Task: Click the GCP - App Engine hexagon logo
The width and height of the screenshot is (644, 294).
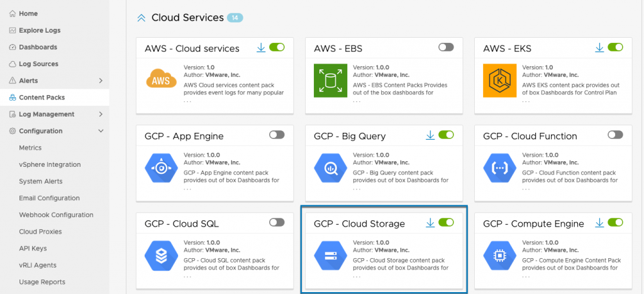Action: coord(161,168)
